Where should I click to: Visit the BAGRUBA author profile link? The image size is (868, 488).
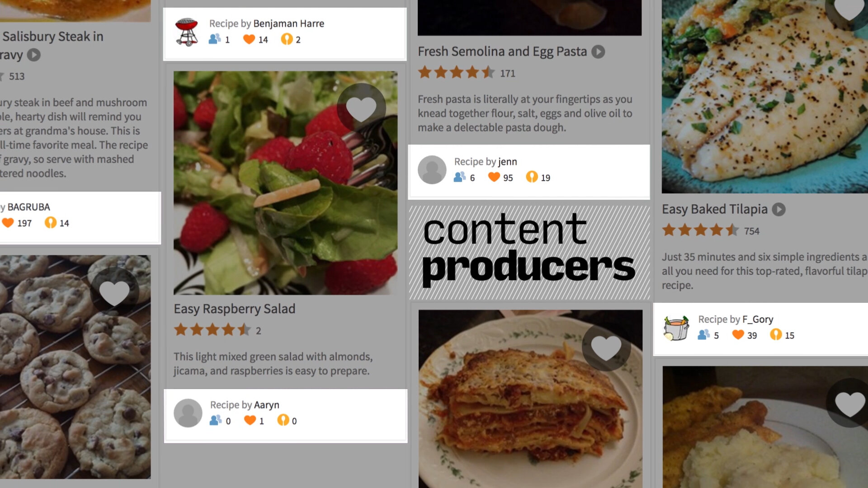28,207
